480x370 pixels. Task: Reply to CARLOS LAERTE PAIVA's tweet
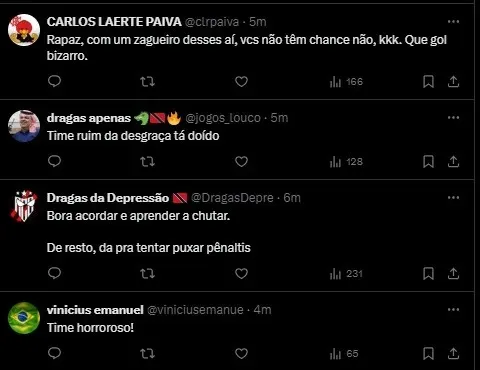click(54, 81)
